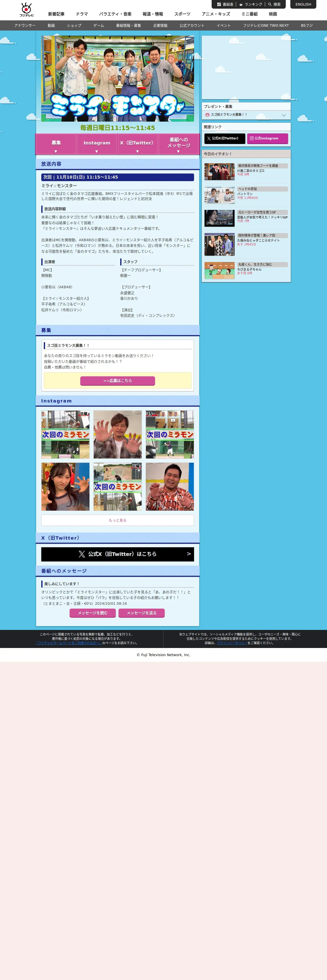Screen dimensions: 327x980
Task: Expand スゴ技ミラモン大募集 chevron
Action: pyautogui.click(x=284, y=115)
